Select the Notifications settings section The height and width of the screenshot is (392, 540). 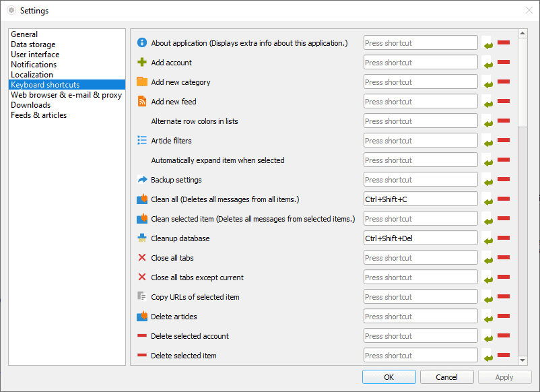click(x=34, y=64)
